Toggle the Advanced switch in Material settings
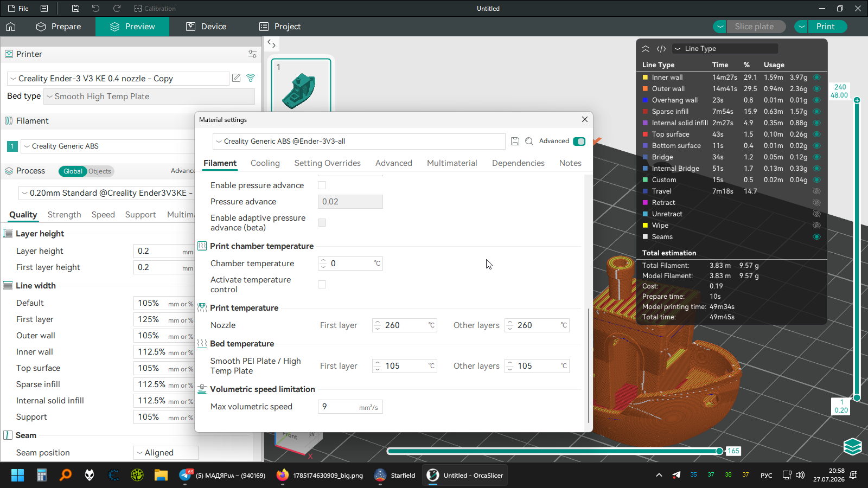The width and height of the screenshot is (868, 488). tap(579, 142)
